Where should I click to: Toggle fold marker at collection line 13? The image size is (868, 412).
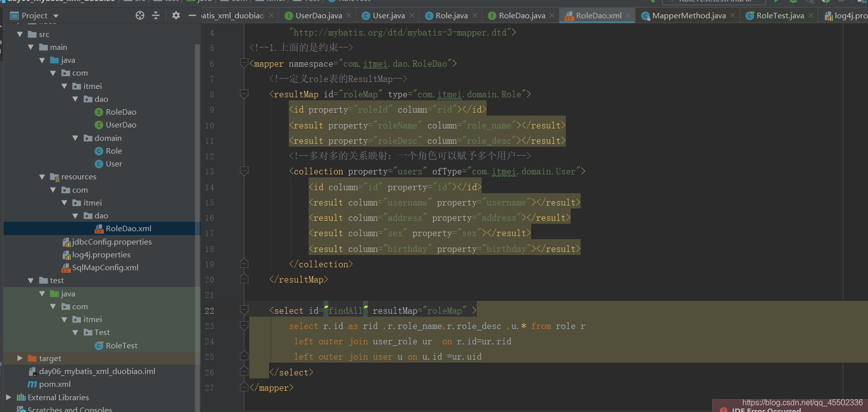click(x=244, y=171)
